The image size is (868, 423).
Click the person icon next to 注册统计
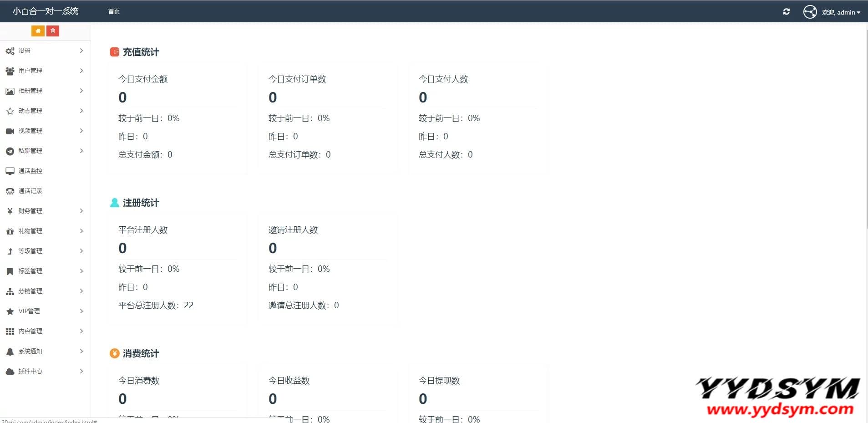[x=115, y=203]
